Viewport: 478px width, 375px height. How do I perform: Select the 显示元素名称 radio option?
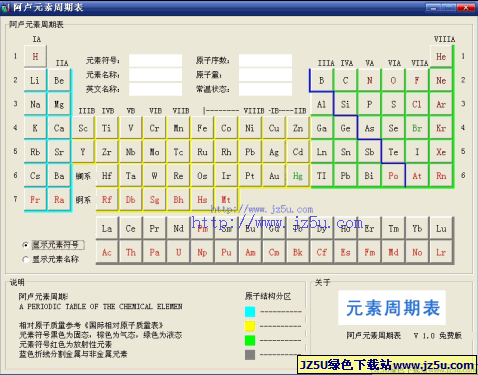click(x=26, y=259)
